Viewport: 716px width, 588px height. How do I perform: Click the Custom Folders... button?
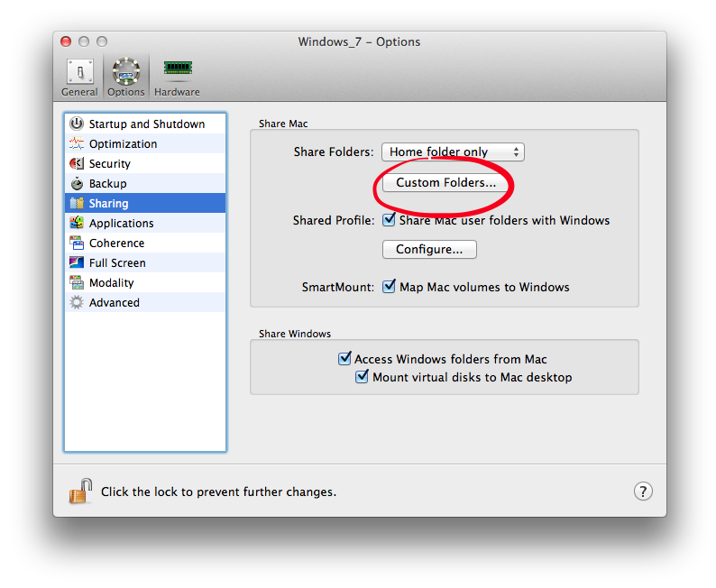[x=445, y=182]
